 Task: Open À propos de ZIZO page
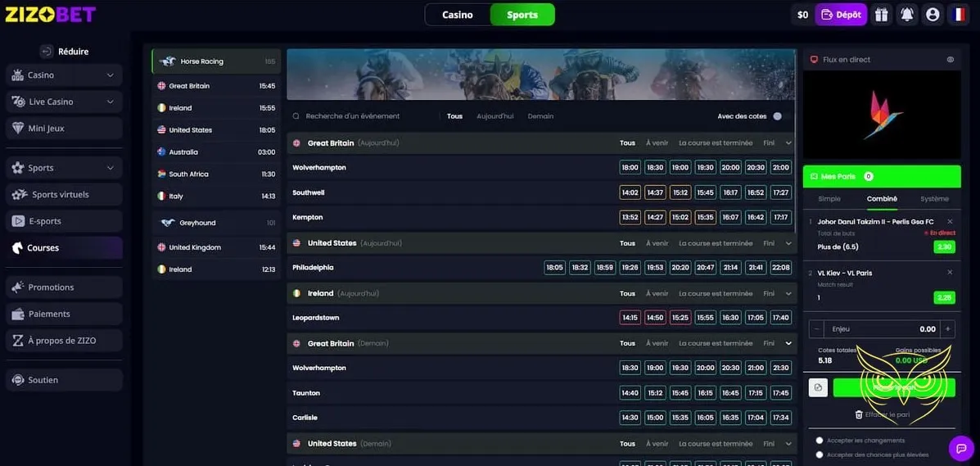click(x=65, y=341)
